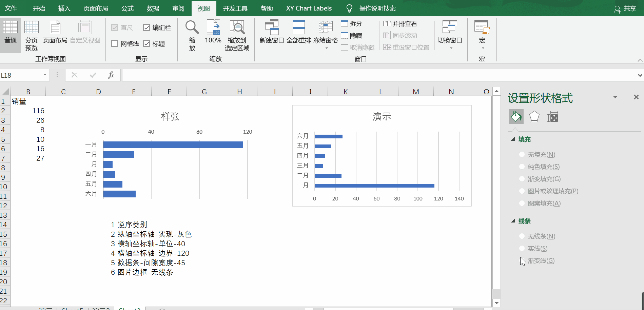Click the lightbulb Tell Me icon

pos(349,8)
